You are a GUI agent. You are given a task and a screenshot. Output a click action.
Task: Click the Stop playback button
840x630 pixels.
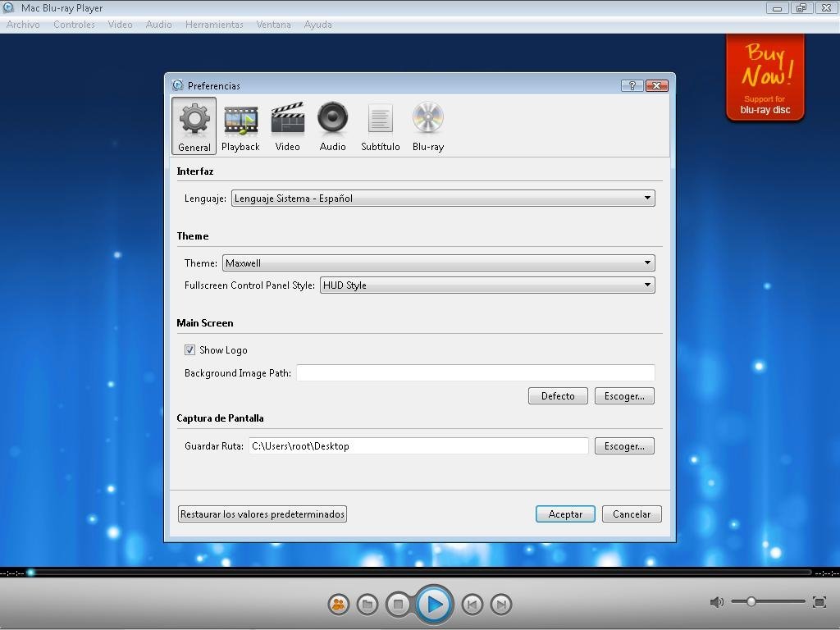pos(398,605)
